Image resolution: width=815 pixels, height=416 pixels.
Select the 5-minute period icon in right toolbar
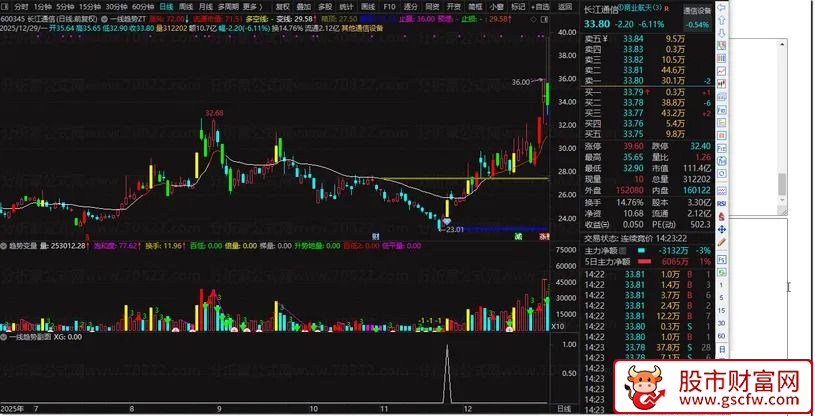point(722,298)
